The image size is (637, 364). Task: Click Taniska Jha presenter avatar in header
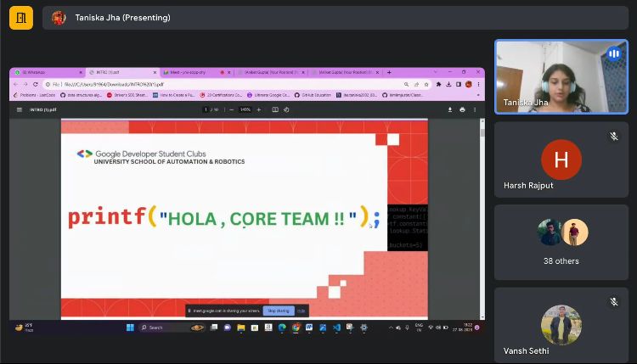pos(59,18)
